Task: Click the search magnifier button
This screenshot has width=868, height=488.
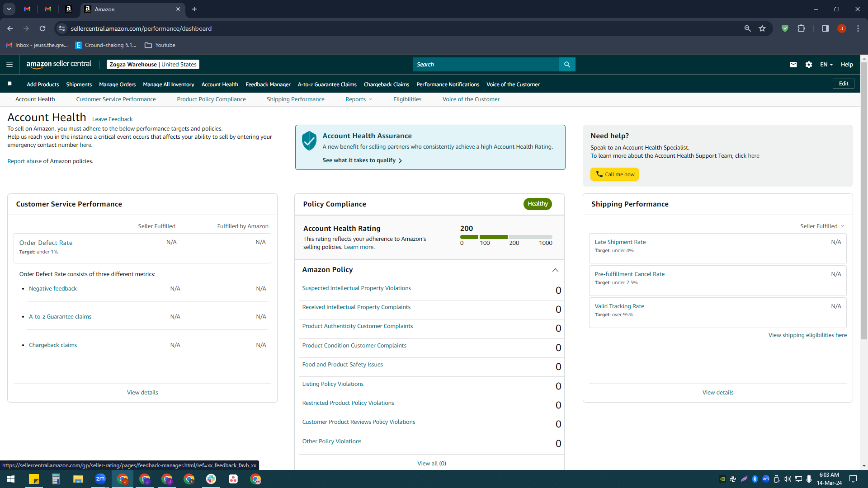Action: click(567, 65)
